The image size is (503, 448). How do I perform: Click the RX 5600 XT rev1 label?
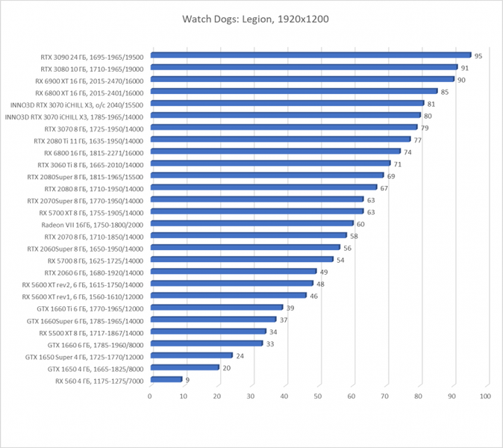(82, 297)
